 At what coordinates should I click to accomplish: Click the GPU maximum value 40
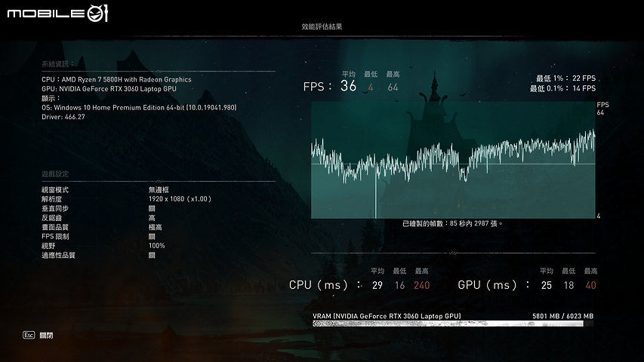590,285
